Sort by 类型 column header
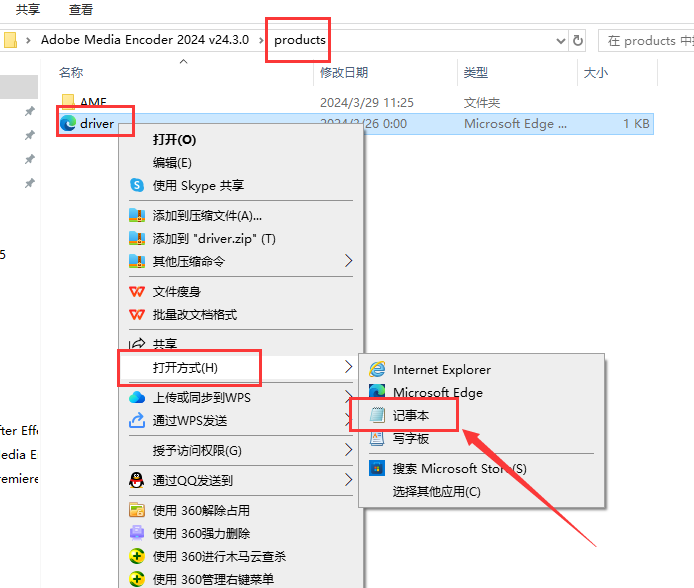The height and width of the screenshot is (588, 694). (x=476, y=72)
